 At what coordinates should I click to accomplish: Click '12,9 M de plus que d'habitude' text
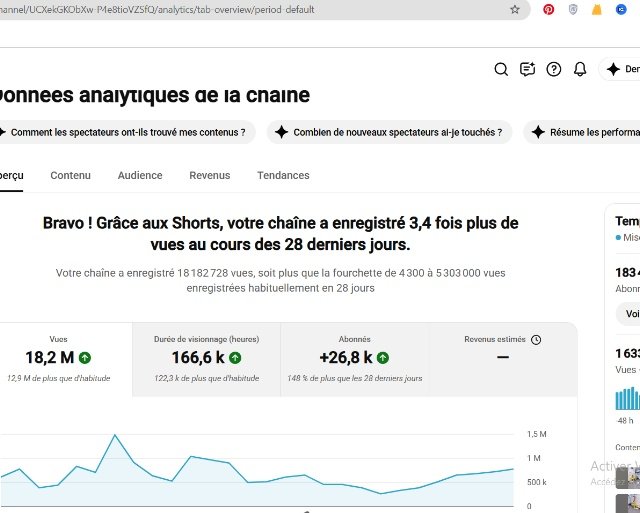(x=58, y=378)
